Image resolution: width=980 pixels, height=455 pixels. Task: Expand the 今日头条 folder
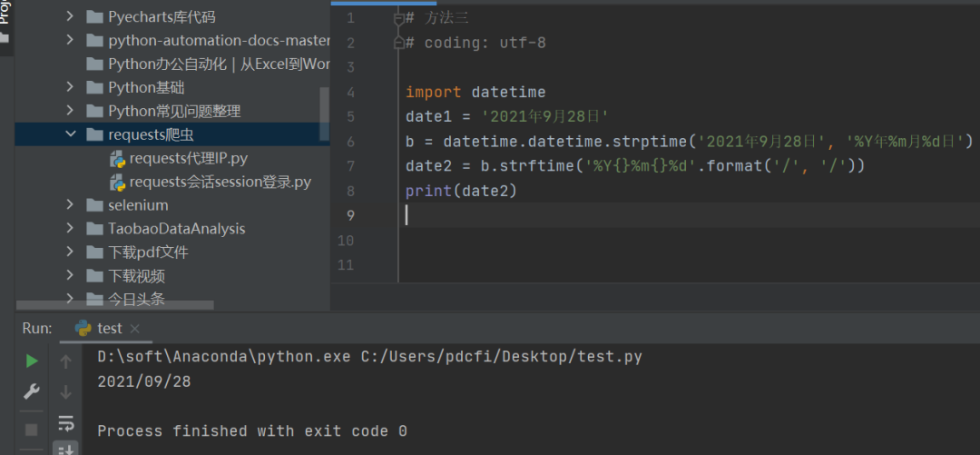[x=71, y=299]
